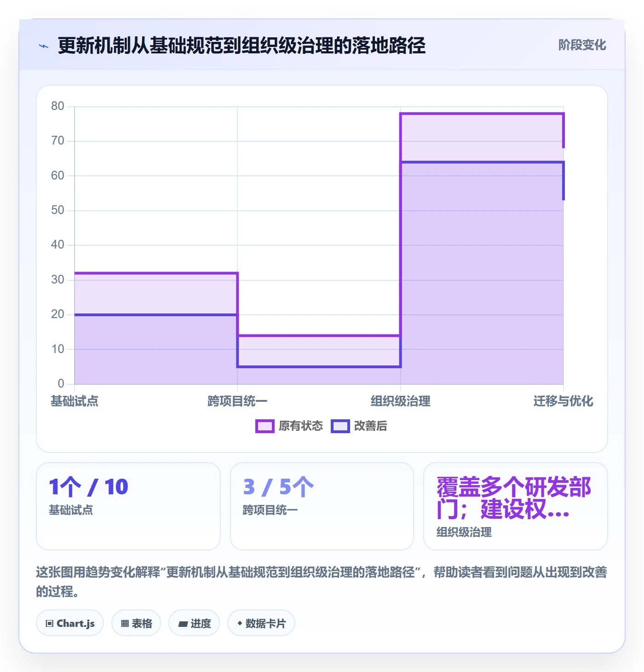Click the progress icon in 进度 tag

pyautogui.click(x=183, y=624)
